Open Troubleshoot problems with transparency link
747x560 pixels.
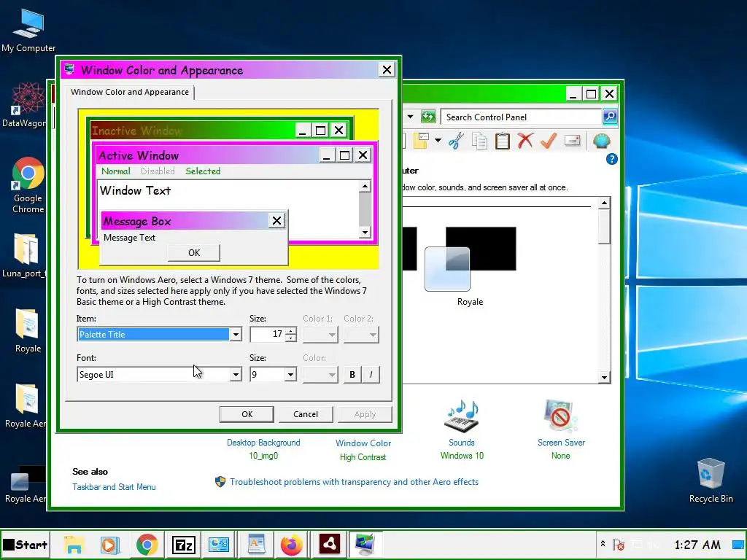point(354,482)
